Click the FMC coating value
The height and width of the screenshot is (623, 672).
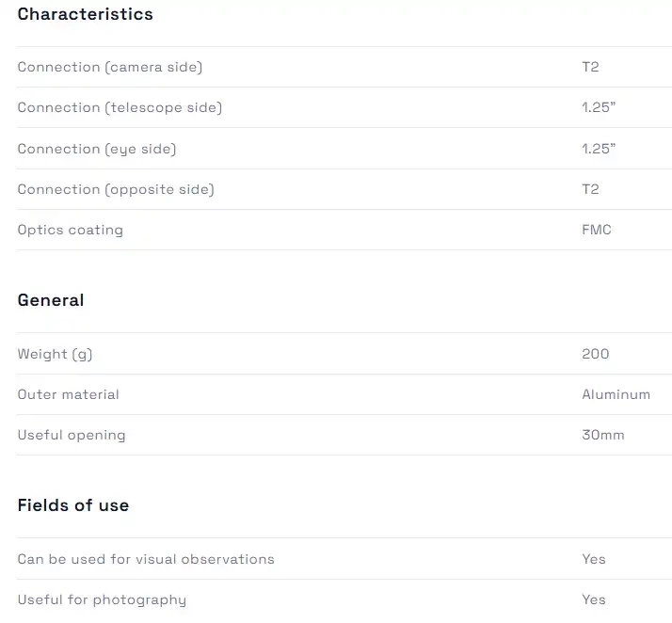[597, 230]
